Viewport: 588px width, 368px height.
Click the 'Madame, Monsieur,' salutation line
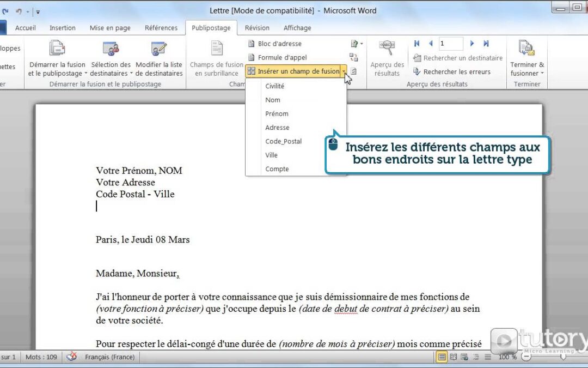pos(138,273)
